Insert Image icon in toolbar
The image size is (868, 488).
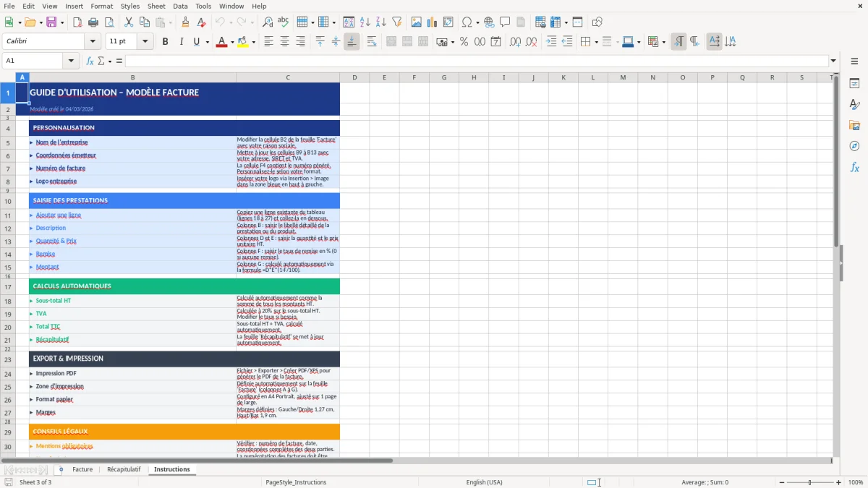coord(417,22)
